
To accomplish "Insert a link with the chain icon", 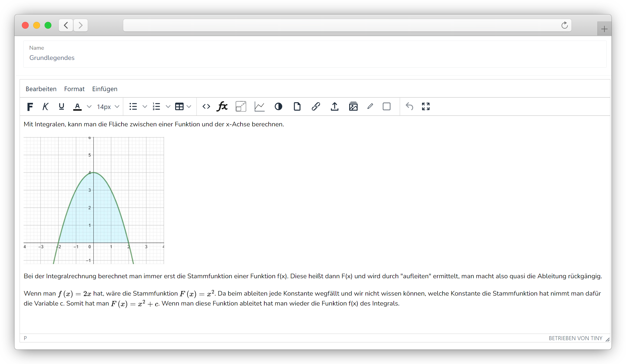I will click(x=316, y=107).
